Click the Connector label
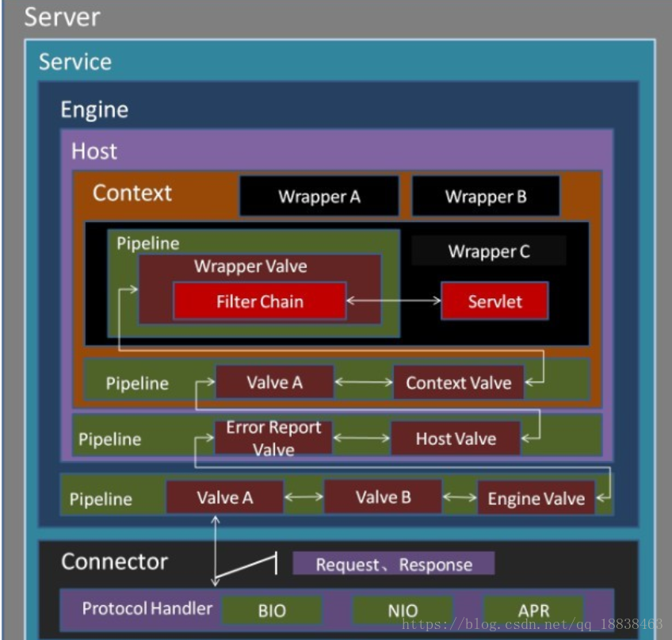Viewport: 672px width, 640px height. click(x=114, y=561)
